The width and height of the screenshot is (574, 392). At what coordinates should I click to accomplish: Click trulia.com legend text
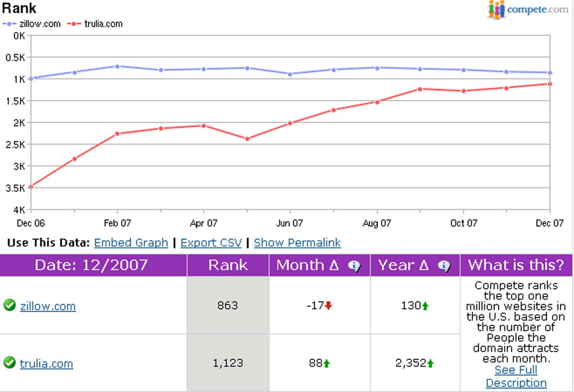[103, 24]
